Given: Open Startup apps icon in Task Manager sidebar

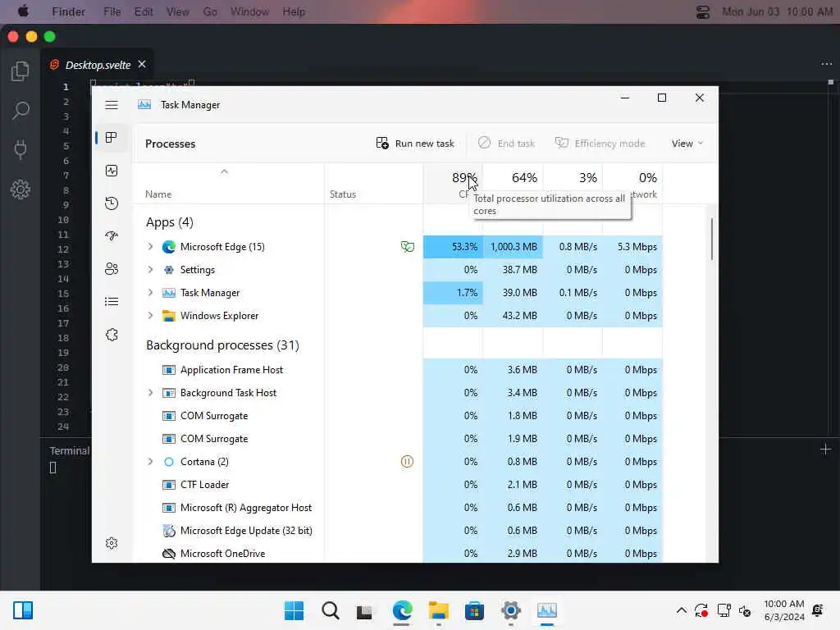Looking at the screenshot, I should coord(112,235).
